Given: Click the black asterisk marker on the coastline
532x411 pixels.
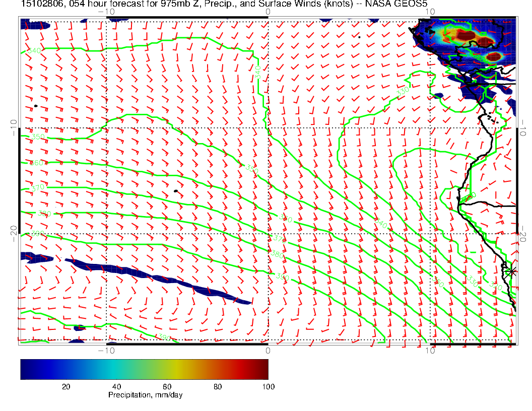Looking at the screenshot, I should [x=512, y=271].
